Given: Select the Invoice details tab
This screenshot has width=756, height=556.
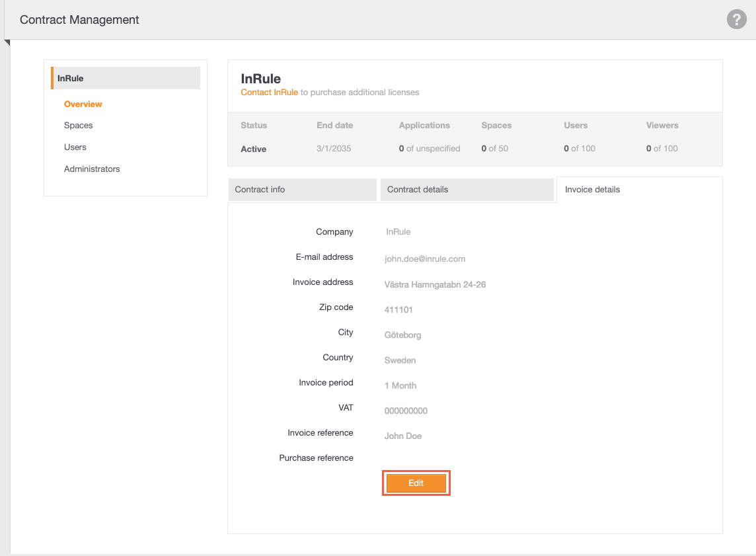Looking at the screenshot, I should coord(592,189).
